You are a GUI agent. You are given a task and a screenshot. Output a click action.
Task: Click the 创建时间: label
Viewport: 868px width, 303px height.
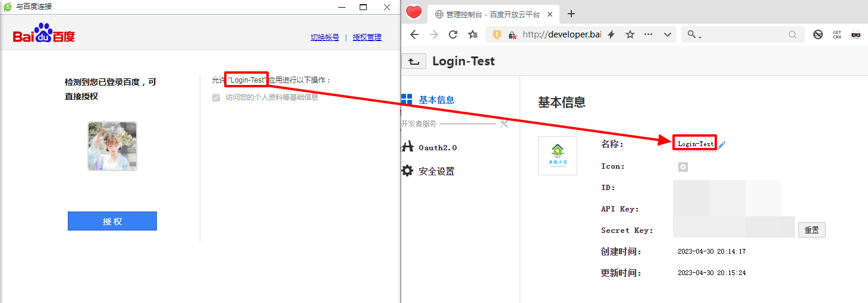pos(621,251)
